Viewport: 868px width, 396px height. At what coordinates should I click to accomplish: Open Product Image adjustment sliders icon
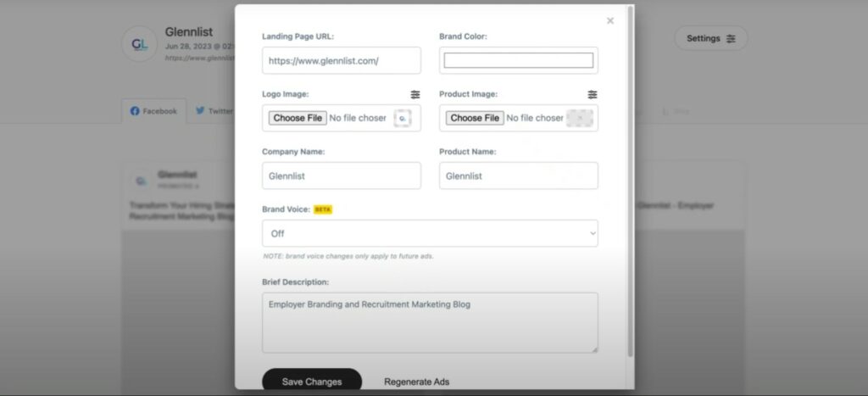tap(593, 95)
